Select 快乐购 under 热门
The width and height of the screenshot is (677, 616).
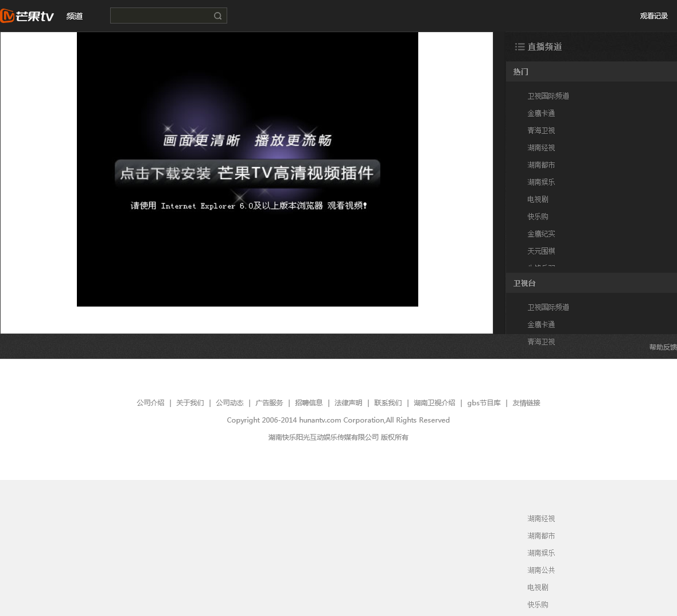pos(538,217)
